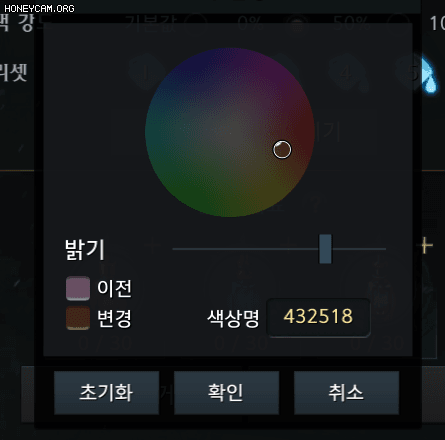445x440 pixels.
Task: Pick the teal area of the color wheel
Action: (x=160, y=133)
